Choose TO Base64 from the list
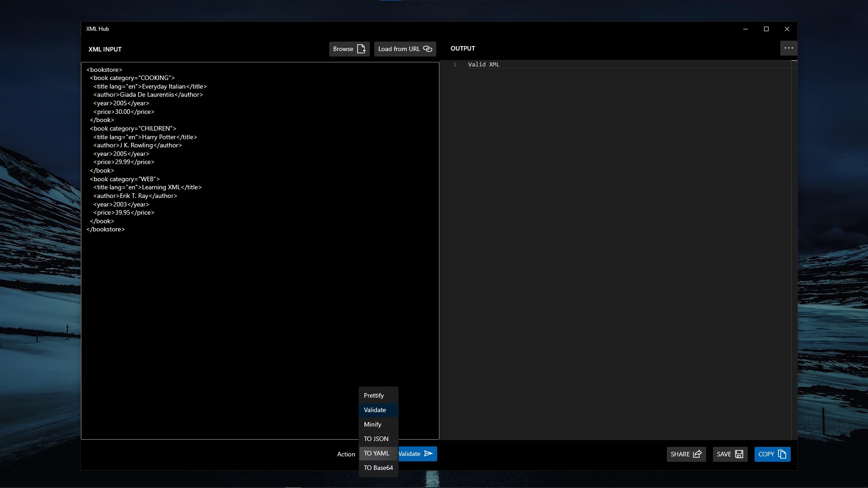Viewport: 868px width, 488px height. point(378,468)
